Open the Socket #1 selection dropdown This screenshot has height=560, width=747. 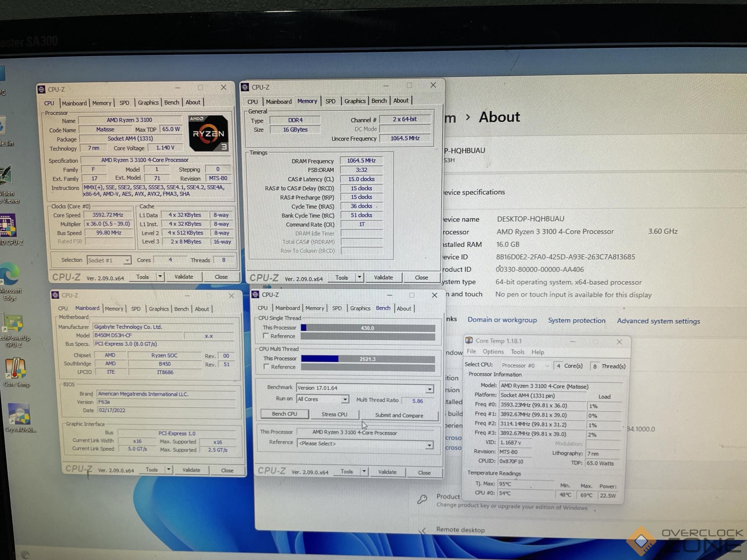click(x=127, y=260)
